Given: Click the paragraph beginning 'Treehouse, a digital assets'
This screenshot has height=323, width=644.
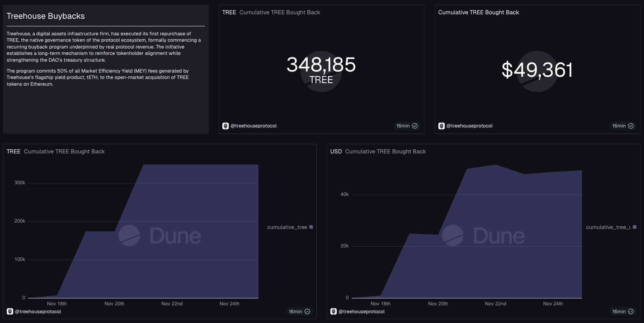Looking at the screenshot, I should (104, 47).
